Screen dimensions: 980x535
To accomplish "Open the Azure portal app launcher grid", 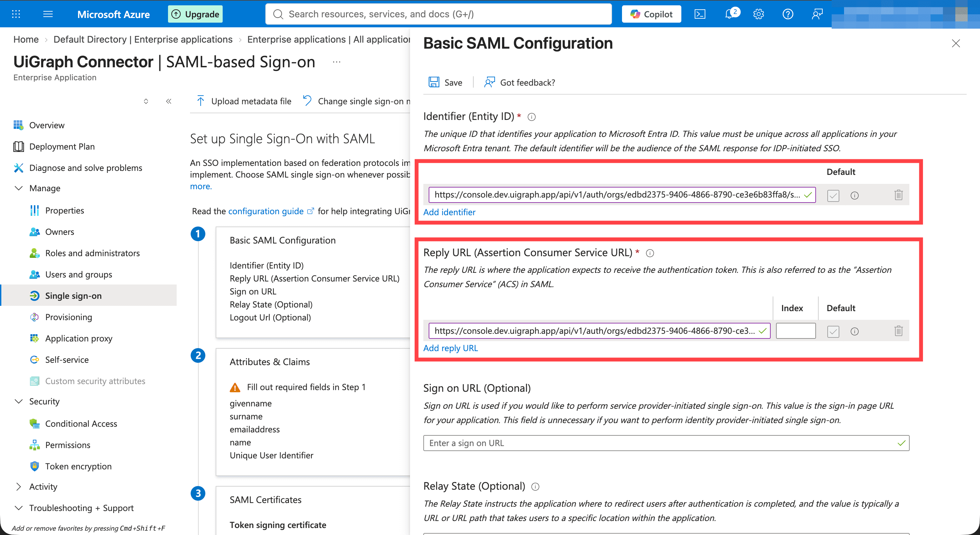I will point(16,14).
